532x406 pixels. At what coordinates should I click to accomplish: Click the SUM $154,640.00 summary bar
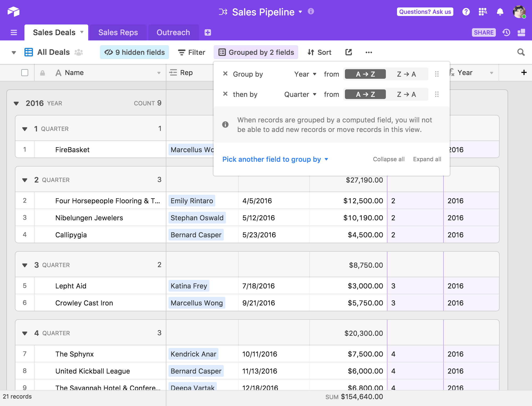[354, 397]
